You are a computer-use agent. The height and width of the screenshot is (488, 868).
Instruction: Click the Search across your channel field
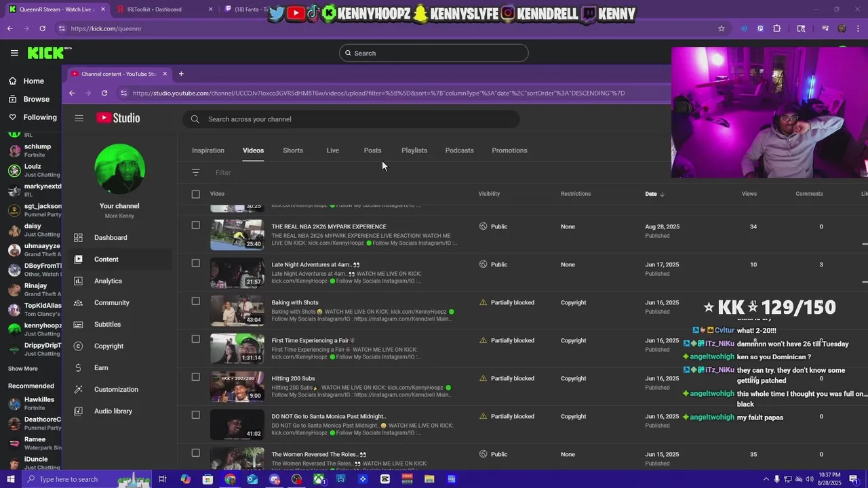coord(351,119)
